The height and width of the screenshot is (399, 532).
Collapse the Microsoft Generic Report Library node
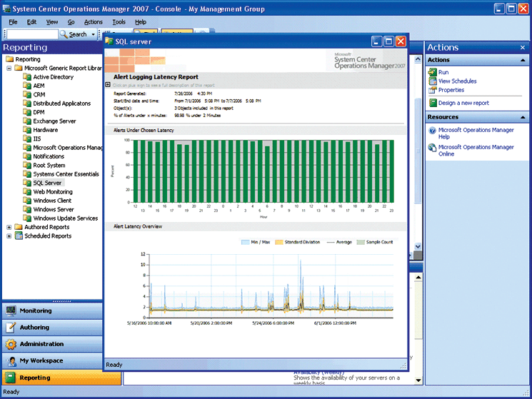(9, 68)
